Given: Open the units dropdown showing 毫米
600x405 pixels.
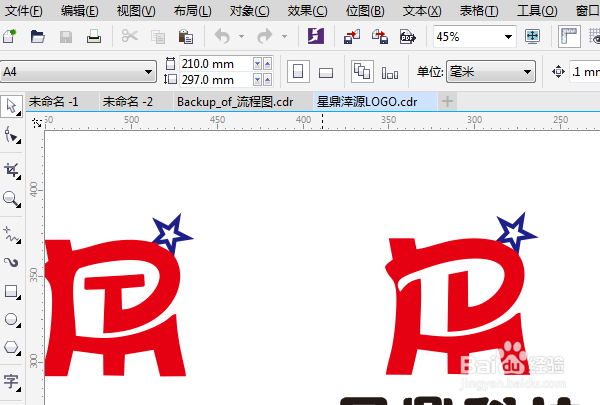Looking at the screenshot, I should tap(491, 72).
